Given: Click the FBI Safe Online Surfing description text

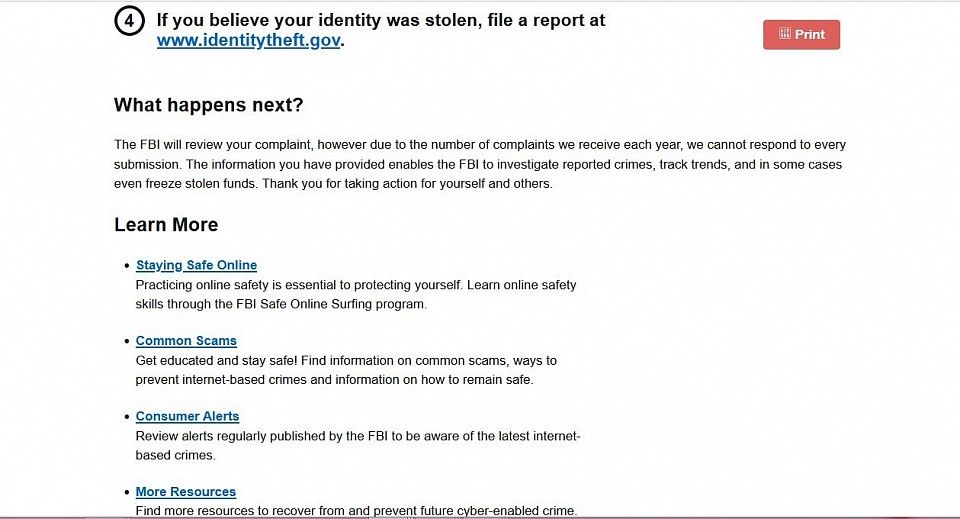Looking at the screenshot, I should (356, 294).
